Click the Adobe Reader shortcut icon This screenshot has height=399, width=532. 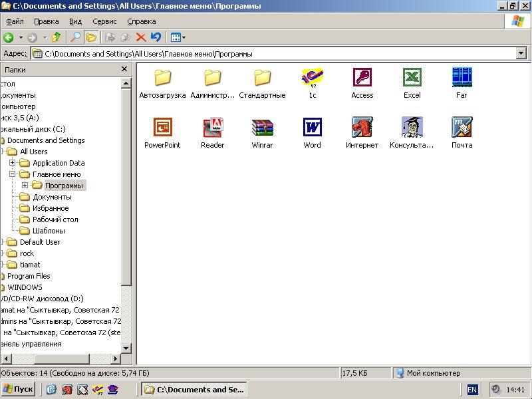pyautogui.click(x=212, y=128)
